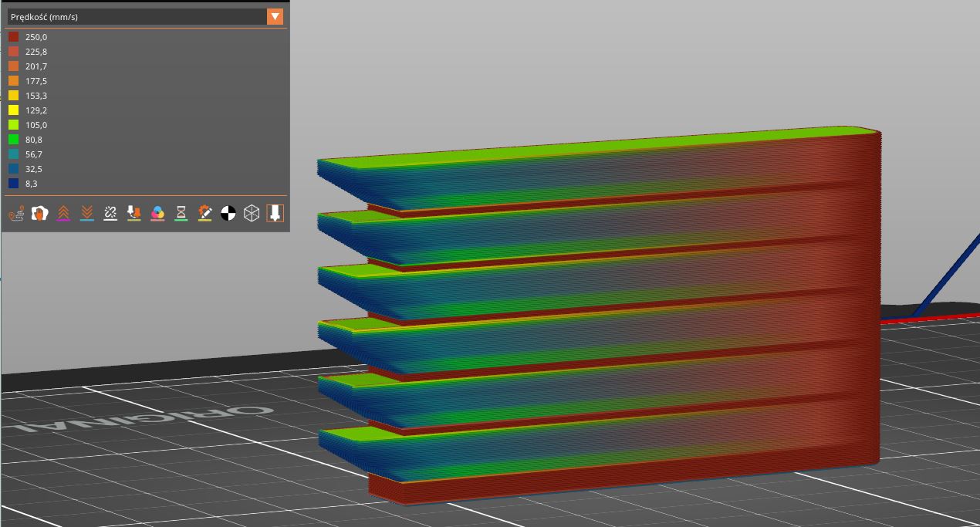980x527 pixels.
Task: Toggle deretractions down-arrows icon
Action: click(x=87, y=214)
